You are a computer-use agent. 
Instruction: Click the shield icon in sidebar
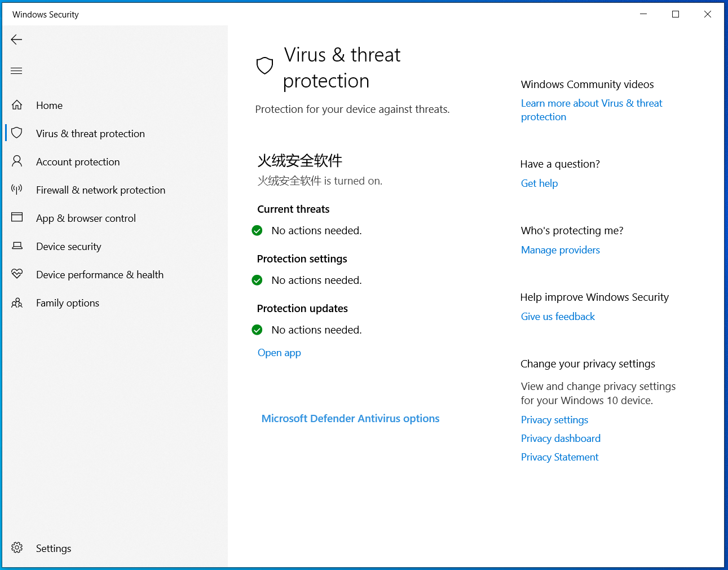click(17, 133)
